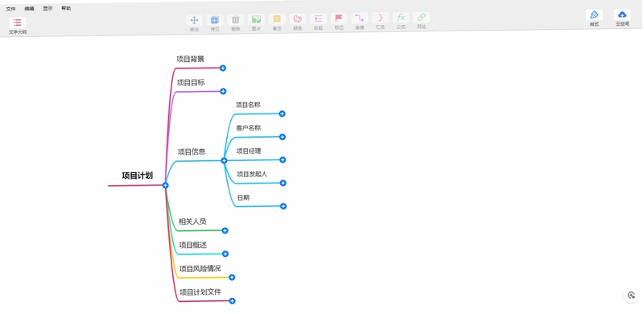Image resolution: width=644 pixels, height=314 pixels.
Task: Choose the 连接 connector line icon
Action: tap(359, 18)
